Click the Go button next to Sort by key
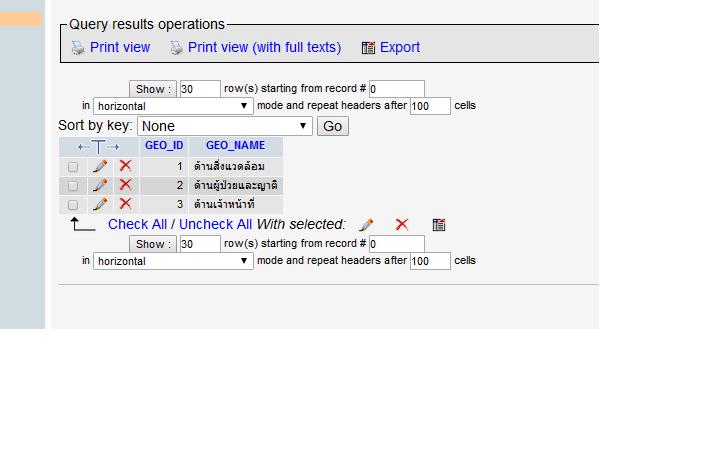The width and height of the screenshot is (720, 450). 332,126
